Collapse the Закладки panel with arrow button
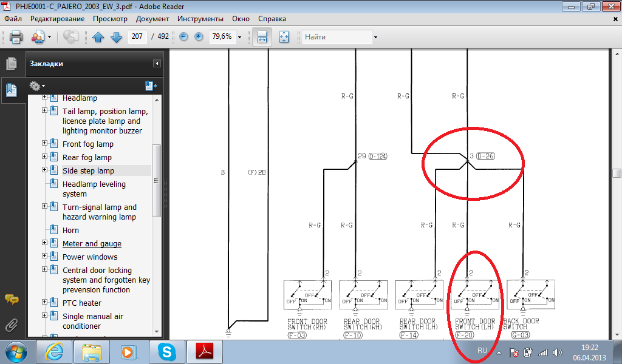Image resolution: width=622 pixels, height=364 pixels. tap(157, 63)
